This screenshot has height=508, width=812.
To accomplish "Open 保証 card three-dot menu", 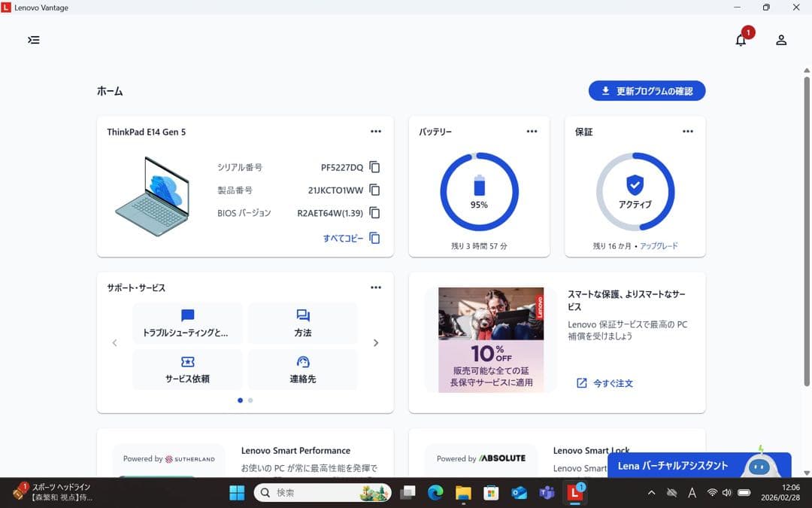I will tap(688, 132).
